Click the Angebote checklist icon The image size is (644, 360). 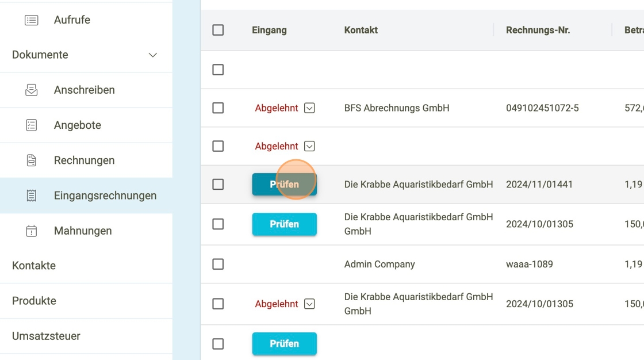[32, 125]
